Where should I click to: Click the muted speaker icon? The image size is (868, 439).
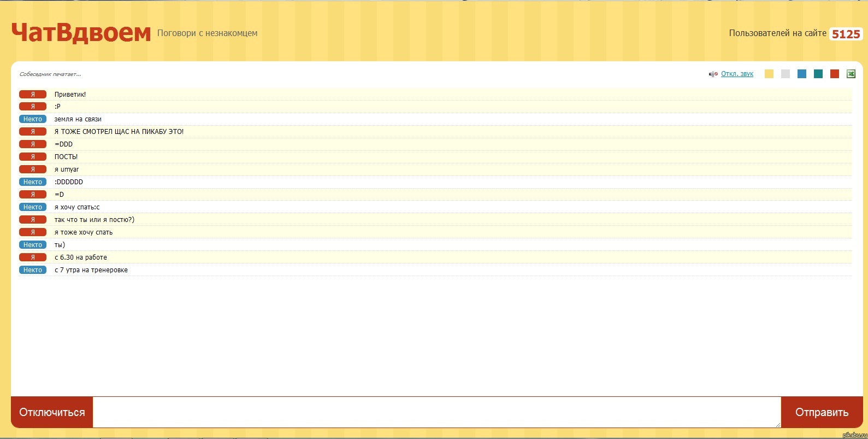pos(713,74)
